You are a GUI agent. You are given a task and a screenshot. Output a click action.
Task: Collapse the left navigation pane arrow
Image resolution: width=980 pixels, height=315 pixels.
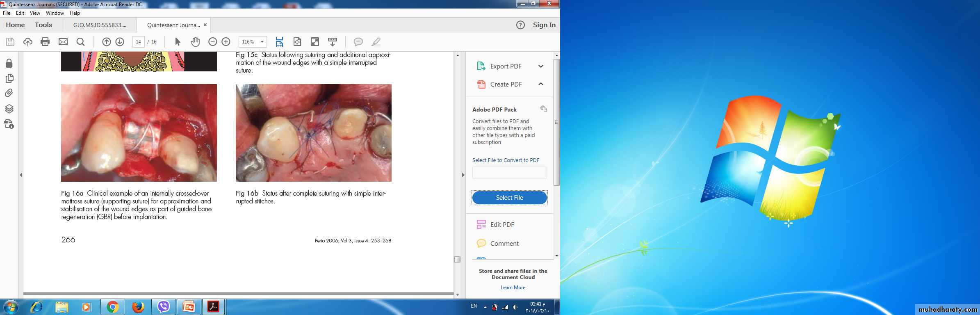(x=21, y=175)
